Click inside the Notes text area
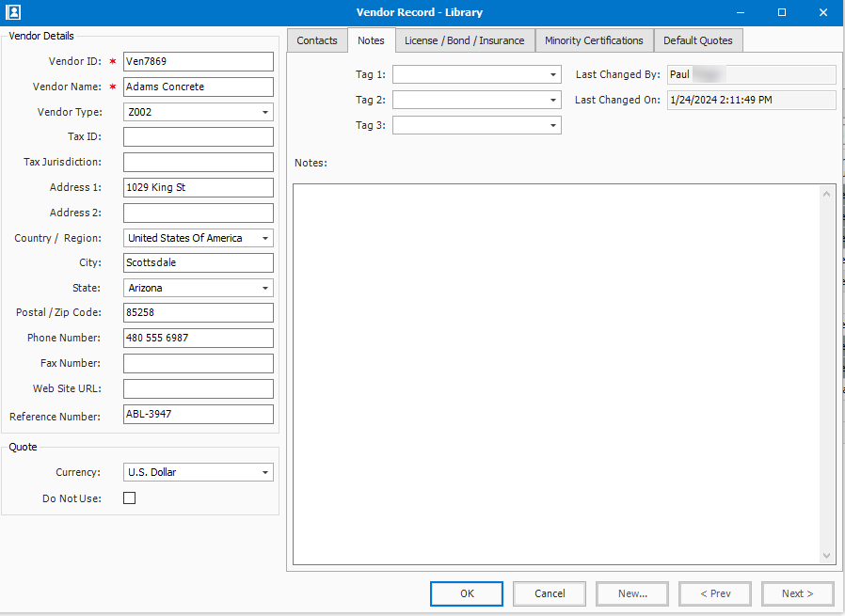The height and width of the screenshot is (616, 845). 555,376
